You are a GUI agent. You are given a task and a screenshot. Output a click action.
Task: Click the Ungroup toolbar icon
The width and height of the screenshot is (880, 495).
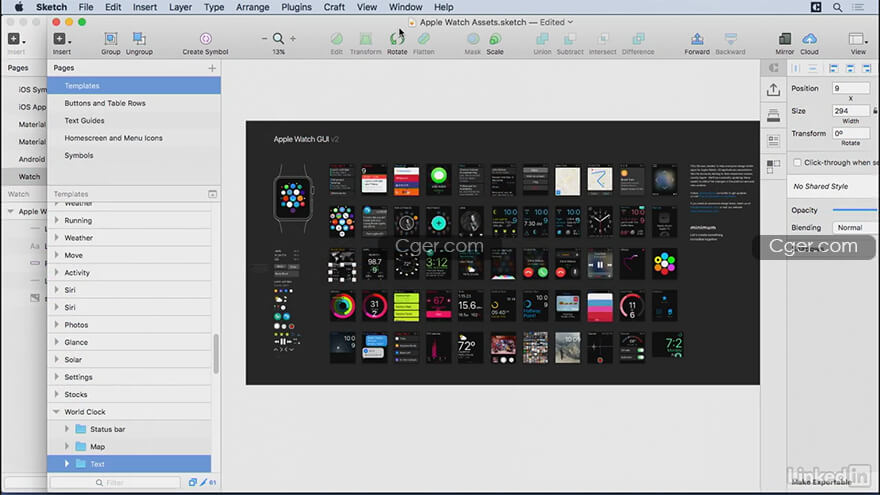(139, 43)
